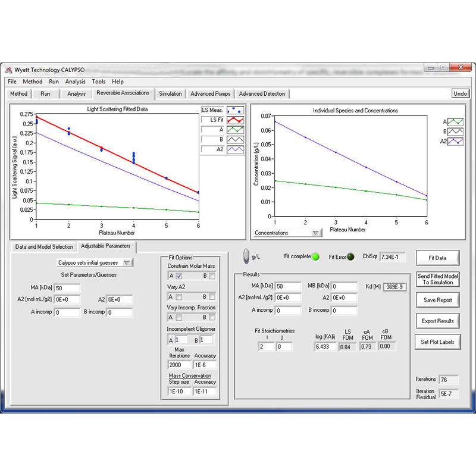Open the Advanced Pumps tab
The image size is (476, 476).
coord(211,94)
